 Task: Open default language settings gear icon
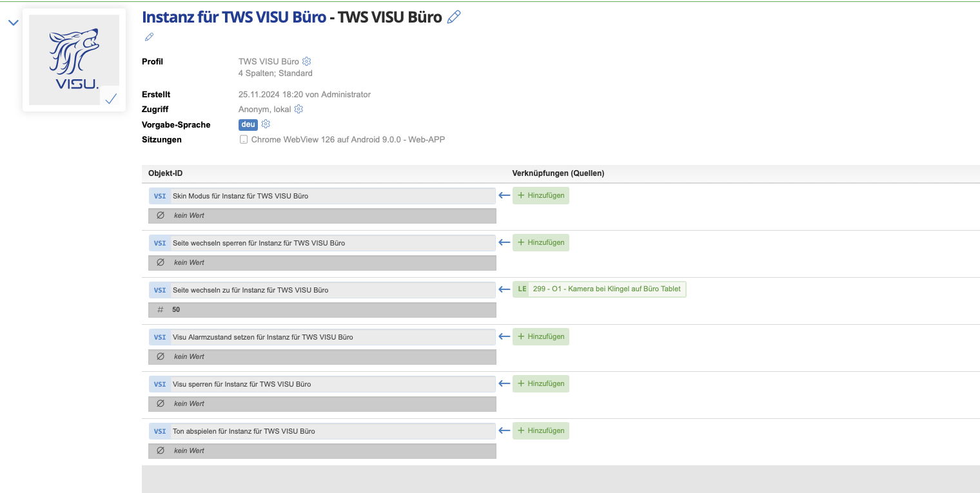click(266, 124)
